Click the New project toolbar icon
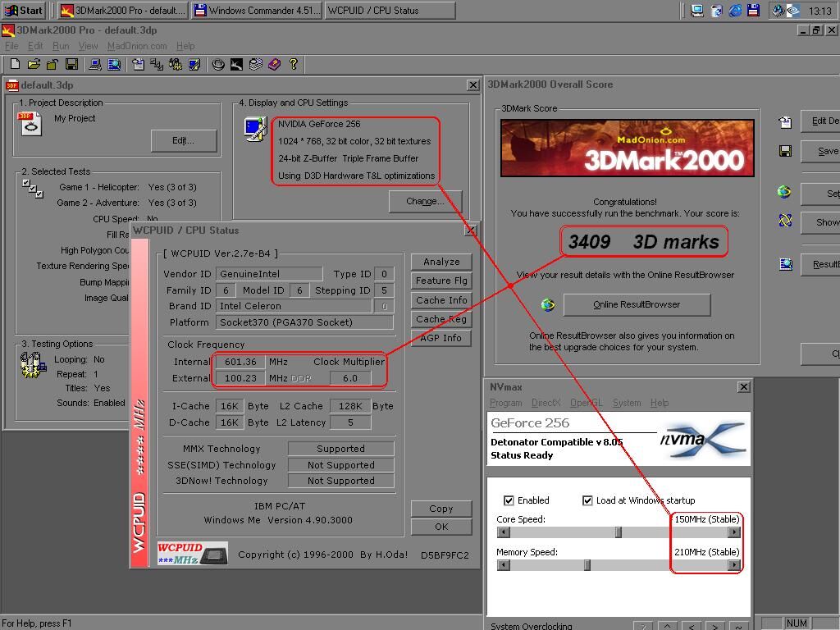 [x=15, y=64]
